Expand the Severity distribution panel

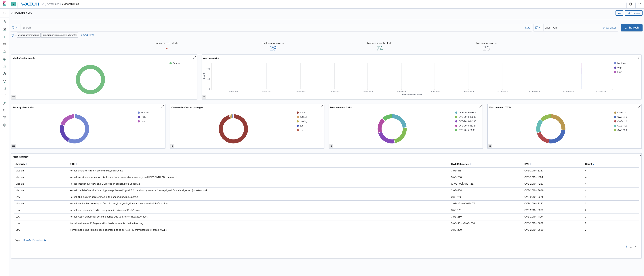coord(163,107)
